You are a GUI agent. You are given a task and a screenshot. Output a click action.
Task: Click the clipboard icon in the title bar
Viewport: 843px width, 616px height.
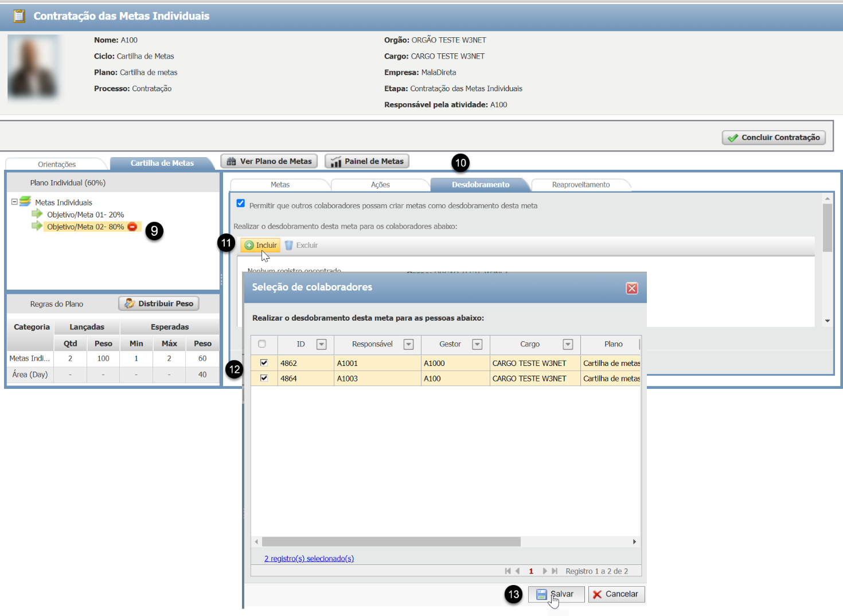click(19, 16)
